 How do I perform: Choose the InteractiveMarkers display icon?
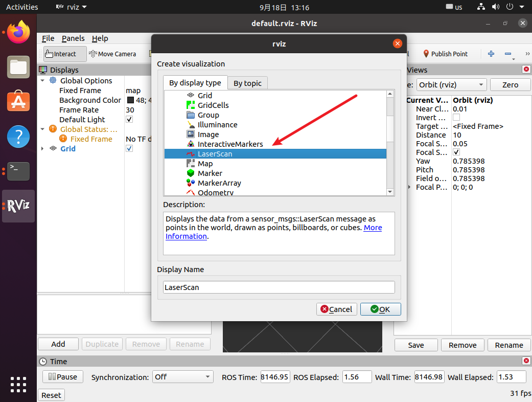191,144
